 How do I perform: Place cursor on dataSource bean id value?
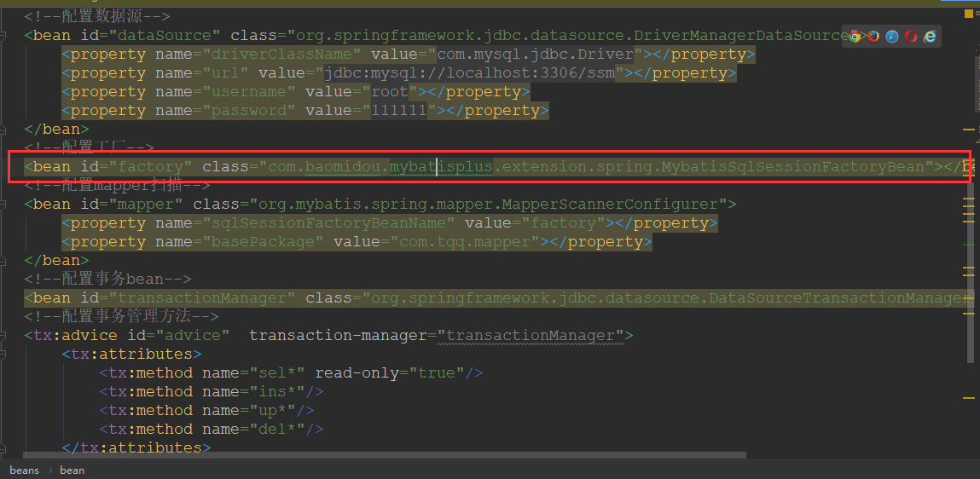(x=165, y=36)
